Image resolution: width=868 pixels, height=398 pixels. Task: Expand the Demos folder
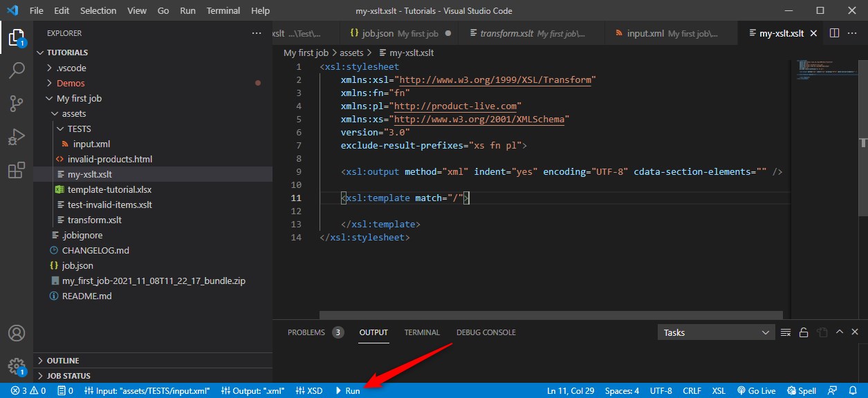(71, 83)
